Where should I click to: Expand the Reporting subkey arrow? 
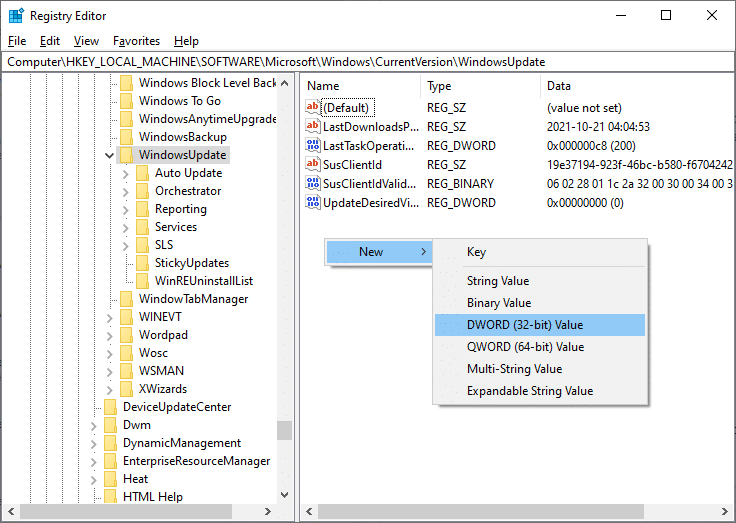125,209
